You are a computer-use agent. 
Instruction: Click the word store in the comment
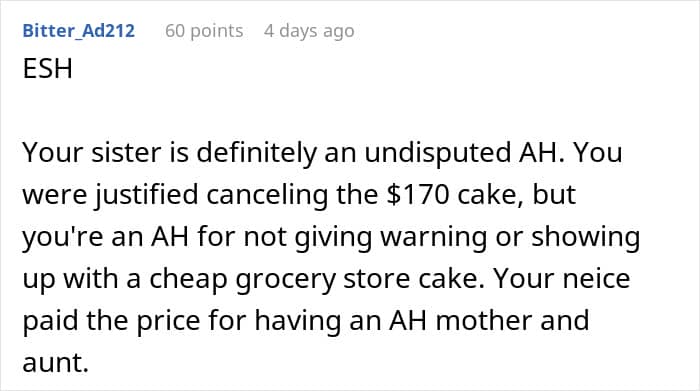(376, 279)
